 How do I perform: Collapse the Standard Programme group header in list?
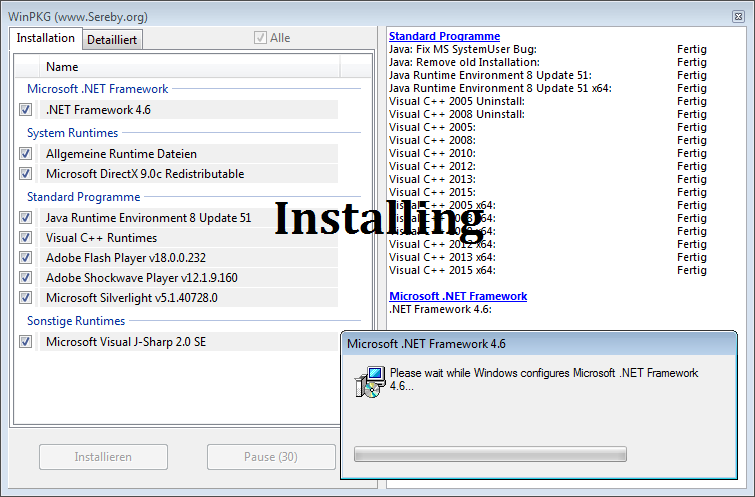click(x=84, y=197)
